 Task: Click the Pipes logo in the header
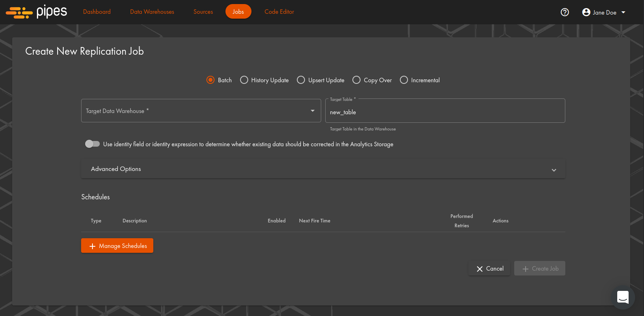[36, 12]
